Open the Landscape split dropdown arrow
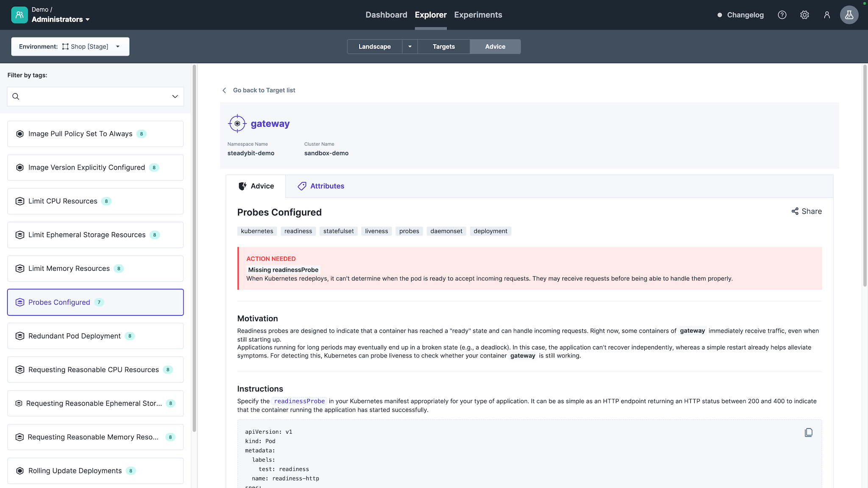The image size is (868, 488). (x=410, y=47)
